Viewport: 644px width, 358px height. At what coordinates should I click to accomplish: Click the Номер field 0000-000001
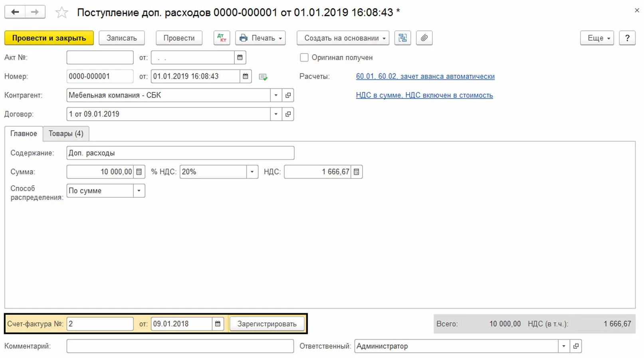(x=100, y=76)
